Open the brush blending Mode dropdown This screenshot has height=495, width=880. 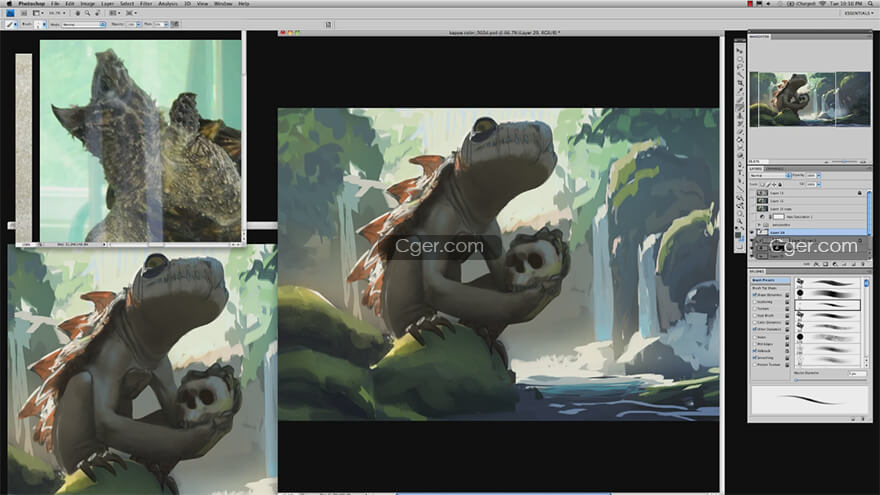(84, 24)
